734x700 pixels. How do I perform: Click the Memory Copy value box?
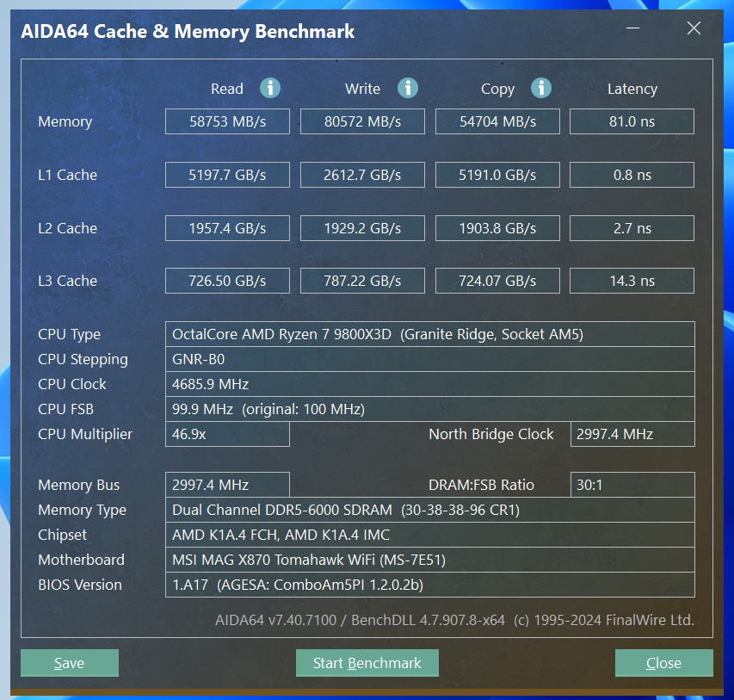click(x=497, y=121)
